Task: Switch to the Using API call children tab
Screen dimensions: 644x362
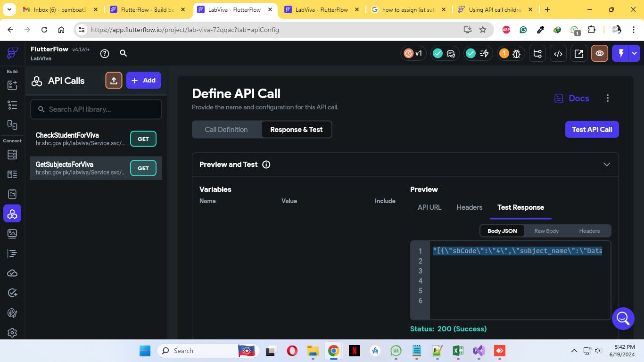Action: 495,9
